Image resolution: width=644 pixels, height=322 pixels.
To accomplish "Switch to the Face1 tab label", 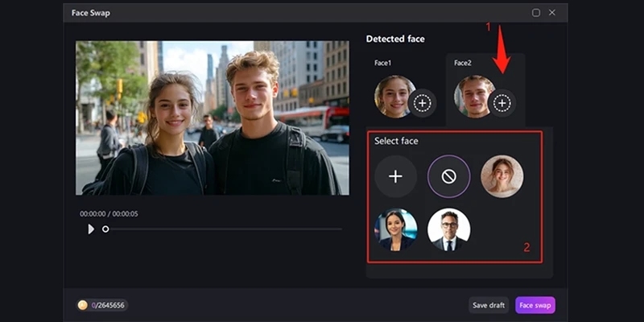I will coord(385,63).
